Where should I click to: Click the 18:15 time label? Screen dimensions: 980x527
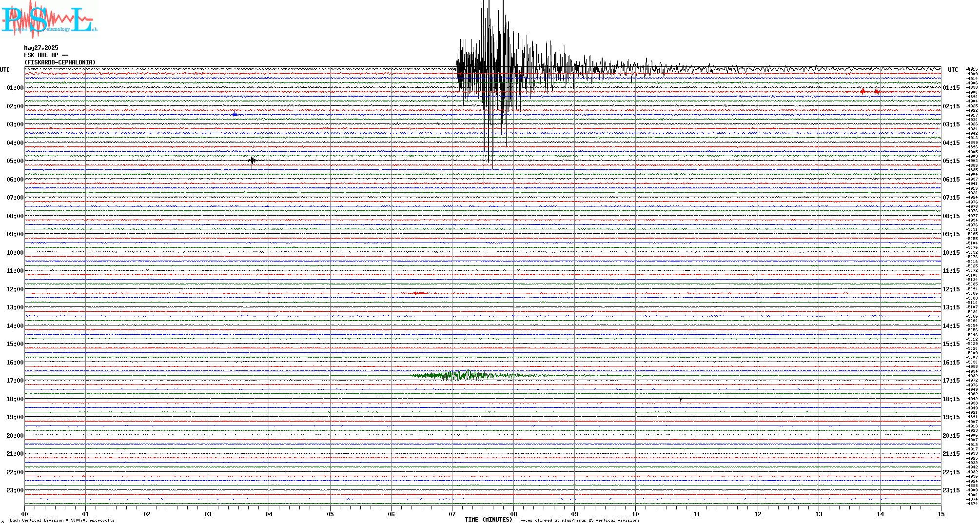951,399
